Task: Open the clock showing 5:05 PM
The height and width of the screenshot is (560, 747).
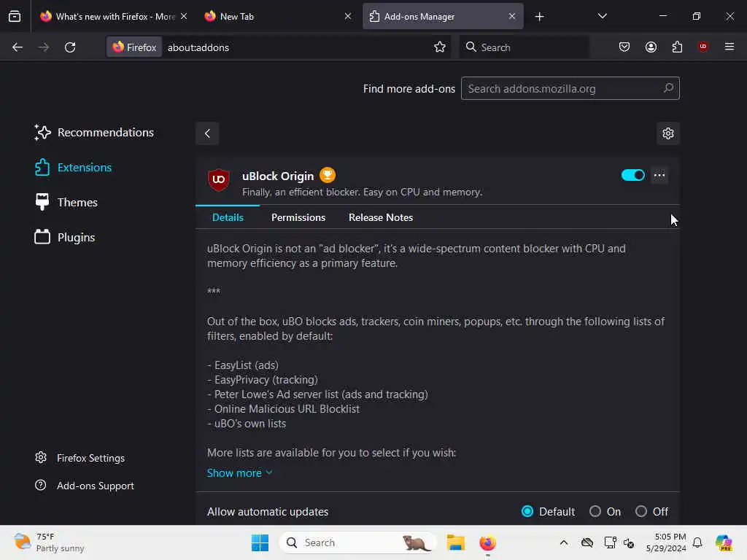Action: point(666,542)
